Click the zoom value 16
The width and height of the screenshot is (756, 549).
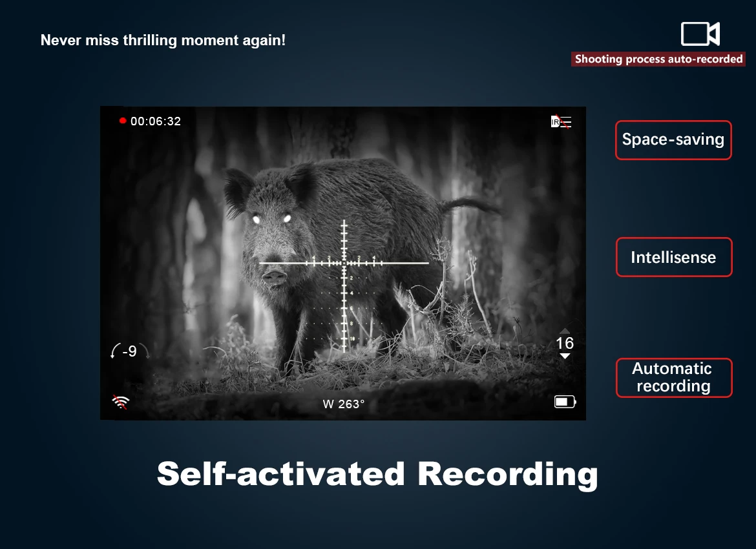click(565, 343)
